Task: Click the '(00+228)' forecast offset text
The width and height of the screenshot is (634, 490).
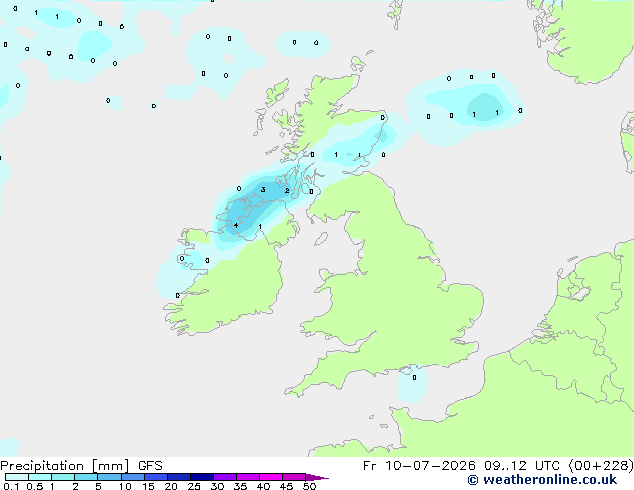Action: coord(601,466)
